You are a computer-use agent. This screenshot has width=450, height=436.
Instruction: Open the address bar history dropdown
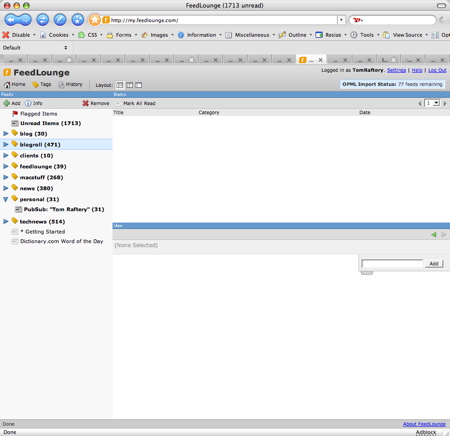coord(341,20)
